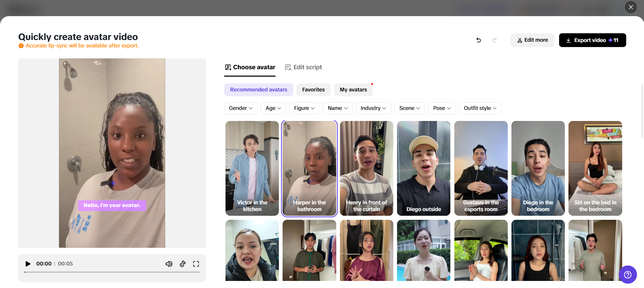This screenshot has width=644, height=288.
Task: Click the TikTok icon in player
Action: tap(183, 264)
